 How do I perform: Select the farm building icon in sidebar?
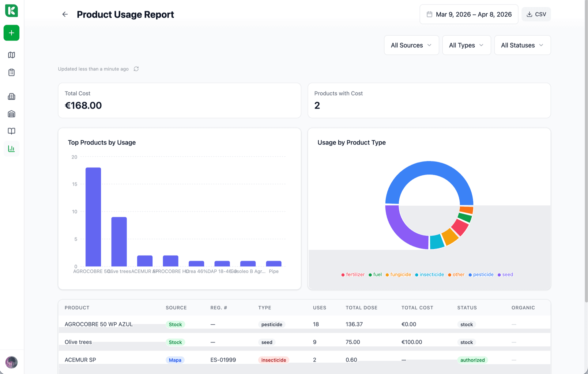coord(11,97)
